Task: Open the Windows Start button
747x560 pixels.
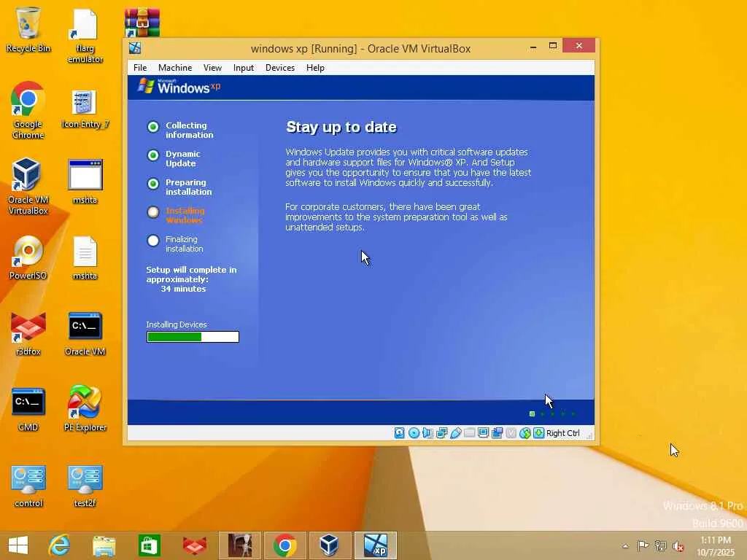Action: [x=18, y=545]
